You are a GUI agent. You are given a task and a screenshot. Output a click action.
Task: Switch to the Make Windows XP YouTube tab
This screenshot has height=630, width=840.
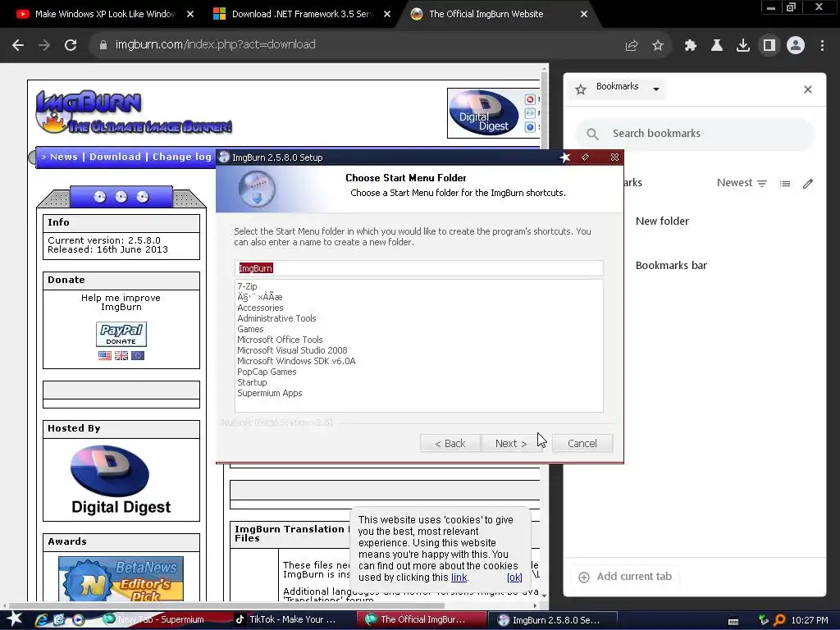click(104, 14)
